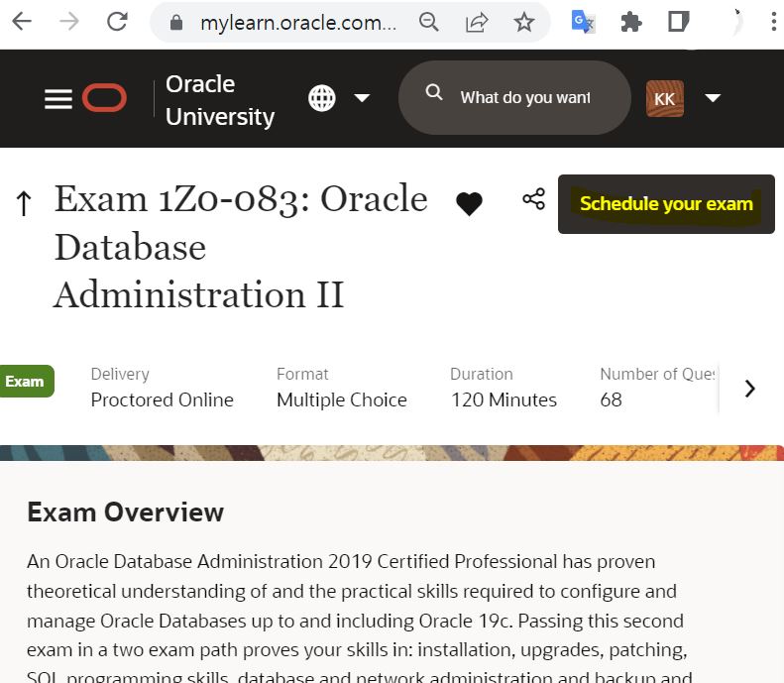Share this page via browser share icon
Viewport: 784px width, 683px height.
pos(476,22)
